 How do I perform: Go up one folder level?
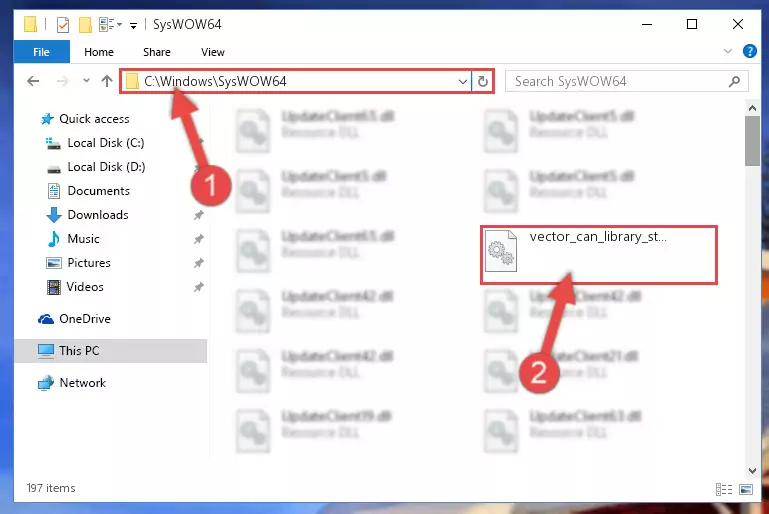107,81
